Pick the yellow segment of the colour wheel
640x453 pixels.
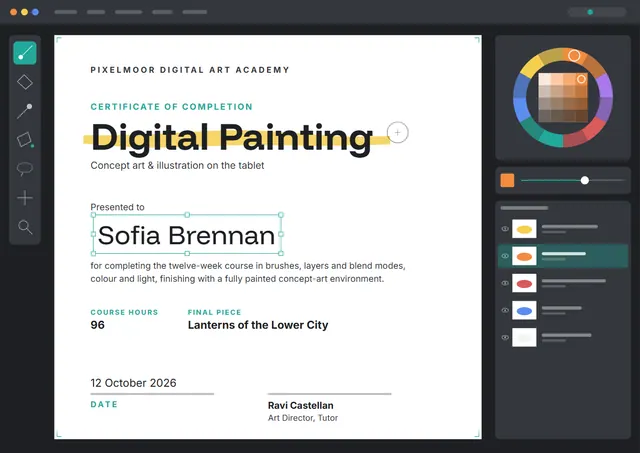[x=531, y=67]
